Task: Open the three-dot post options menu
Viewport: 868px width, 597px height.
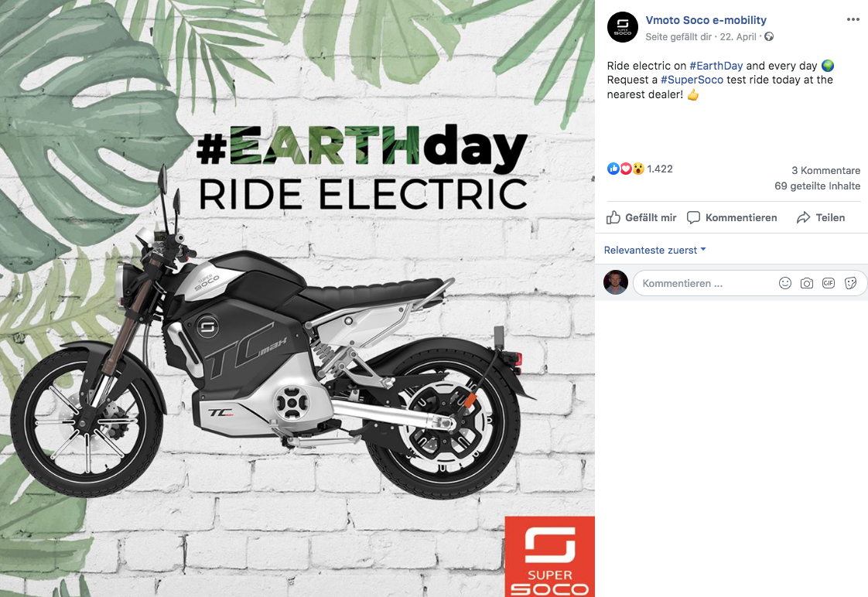Action: pos(853,19)
